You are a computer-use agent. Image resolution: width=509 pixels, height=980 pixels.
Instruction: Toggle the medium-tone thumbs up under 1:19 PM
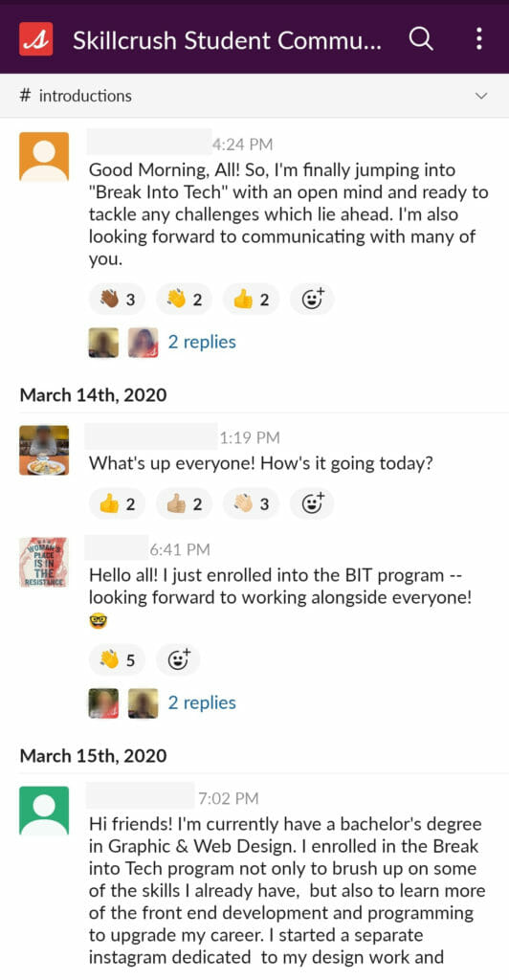coord(184,503)
